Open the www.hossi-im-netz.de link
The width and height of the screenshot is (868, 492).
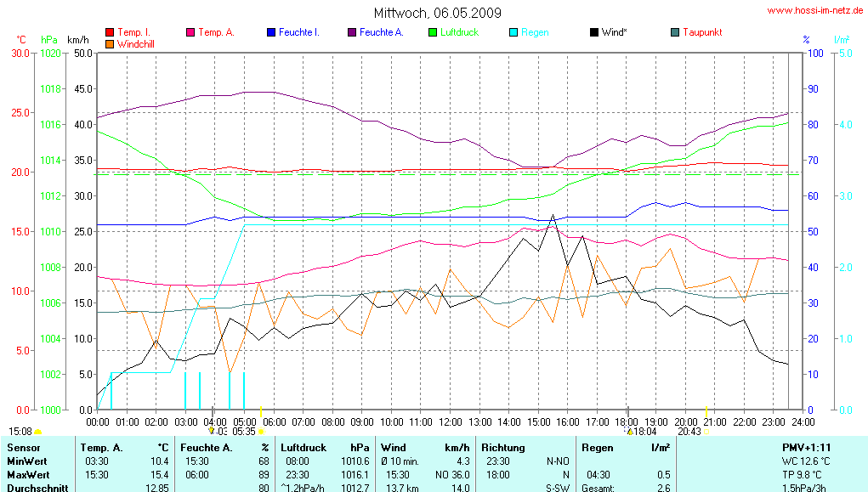pyautogui.click(x=816, y=11)
